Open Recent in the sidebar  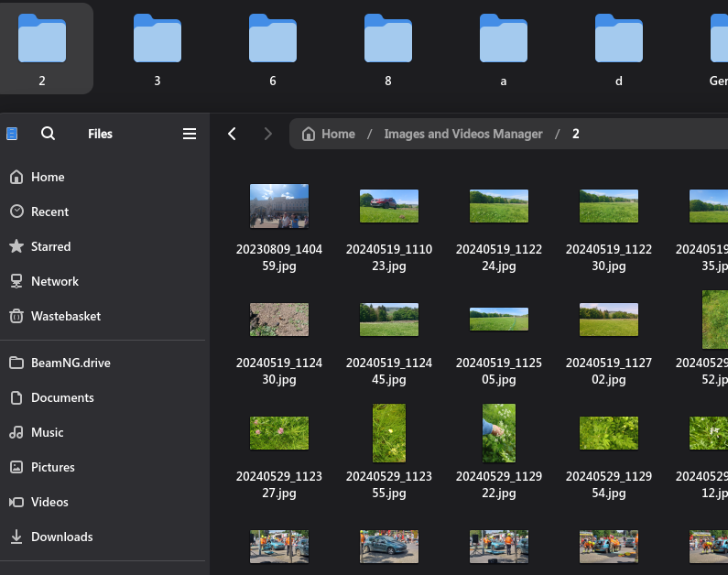click(103, 212)
